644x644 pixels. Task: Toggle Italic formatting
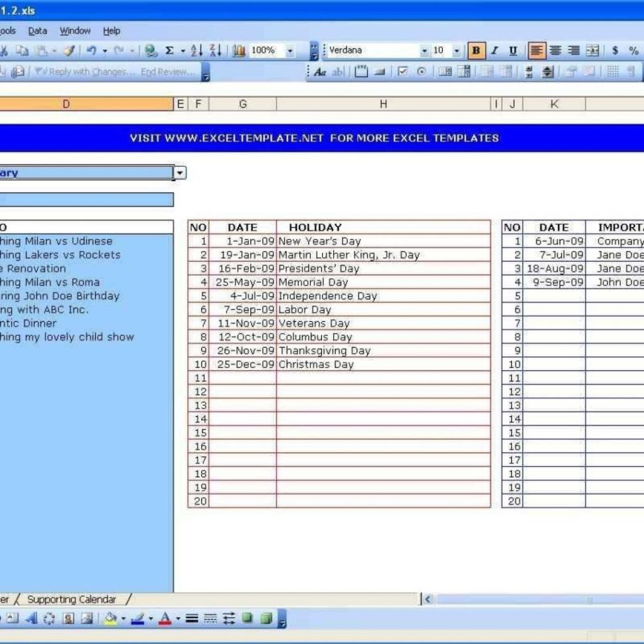tap(493, 49)
